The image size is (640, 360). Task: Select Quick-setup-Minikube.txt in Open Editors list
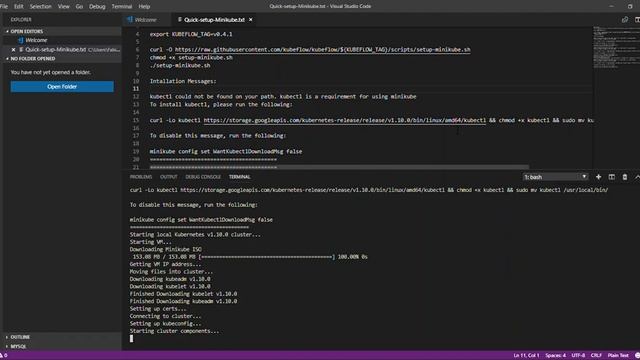click(56, 49)
